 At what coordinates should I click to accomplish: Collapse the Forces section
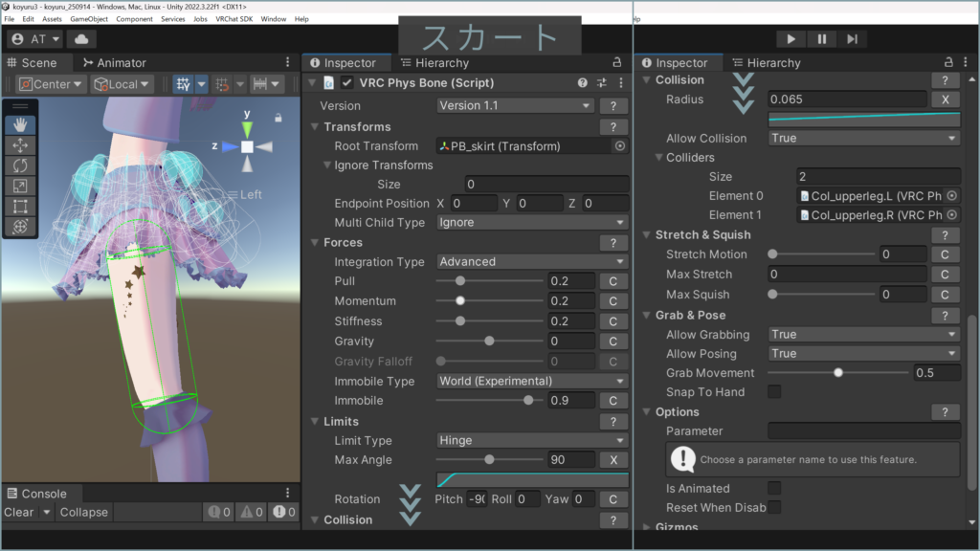click(x=316, y=243)
